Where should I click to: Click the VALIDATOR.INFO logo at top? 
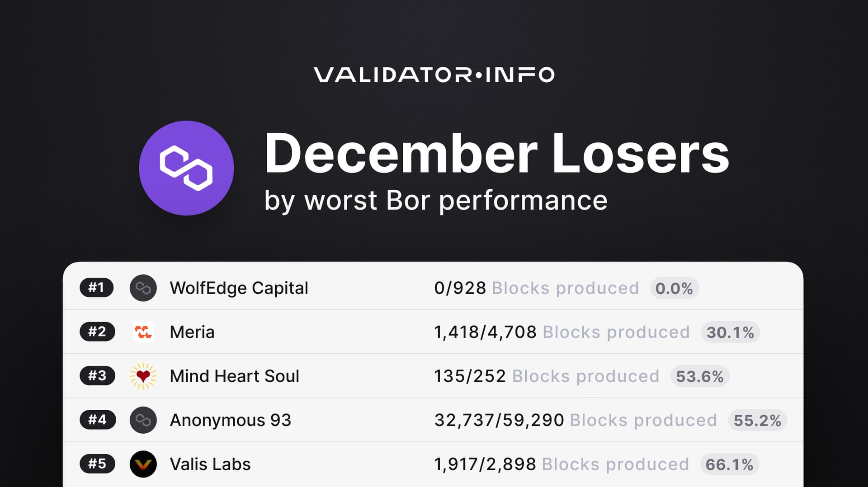(434, 75)
